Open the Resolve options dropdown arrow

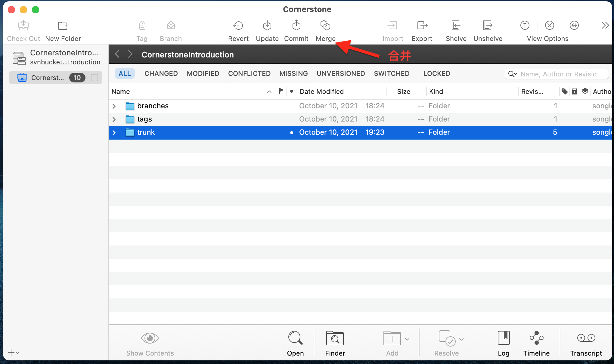coord(461,339)
